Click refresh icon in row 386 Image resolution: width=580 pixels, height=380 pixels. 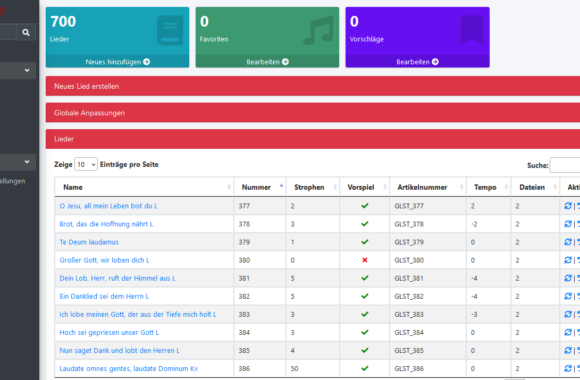[x=568, y=369]
